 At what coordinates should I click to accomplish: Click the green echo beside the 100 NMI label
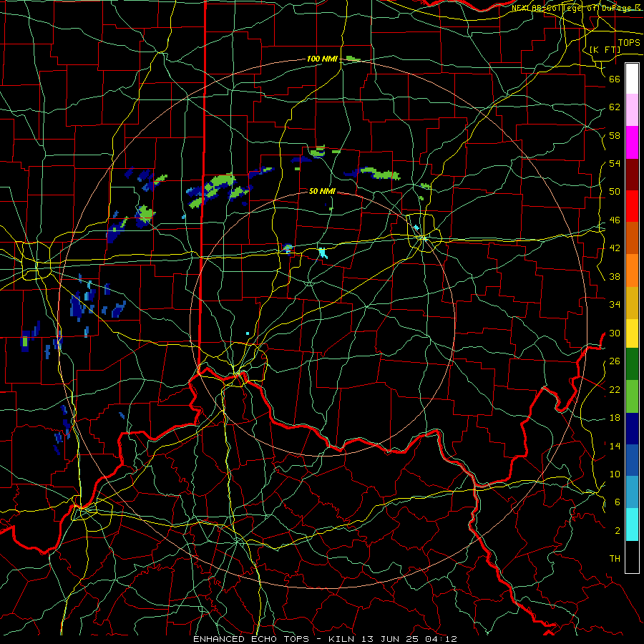point(353,59)
